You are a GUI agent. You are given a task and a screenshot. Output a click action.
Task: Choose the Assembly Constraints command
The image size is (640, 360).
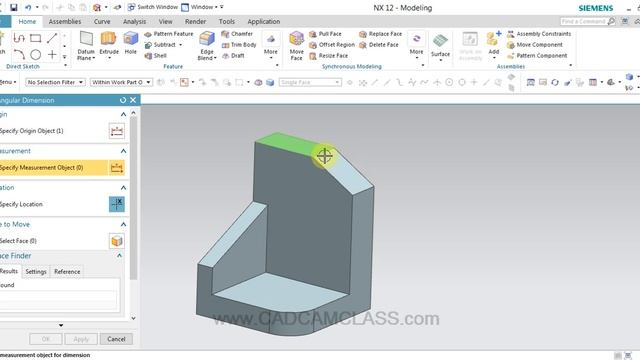tap(539, 34)
